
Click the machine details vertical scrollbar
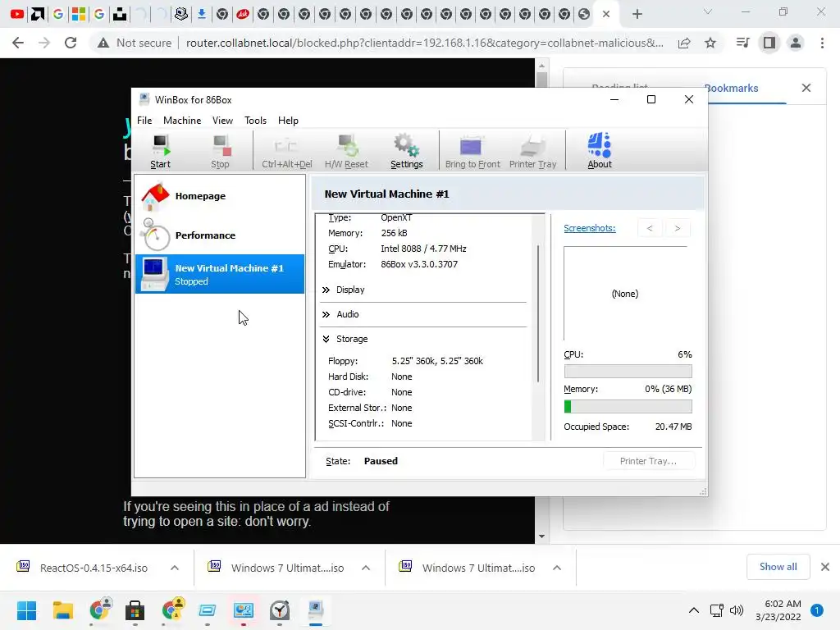pos(538,313)
